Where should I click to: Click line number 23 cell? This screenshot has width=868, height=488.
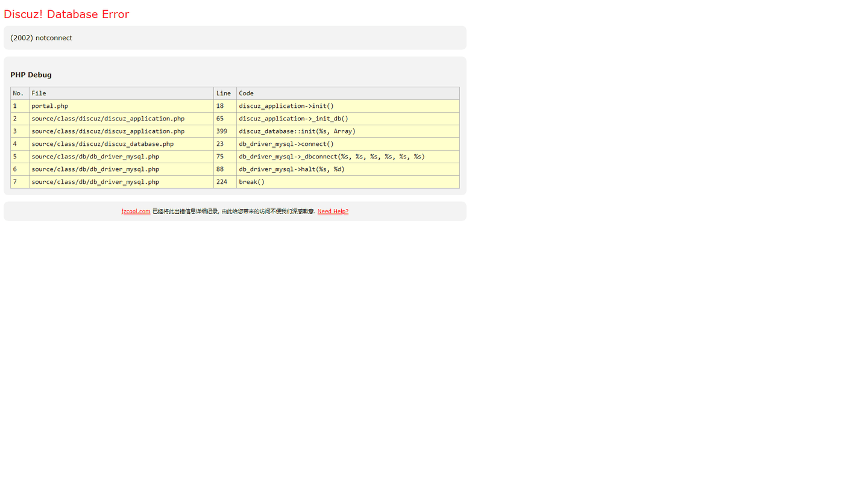(x=225, y=144)
